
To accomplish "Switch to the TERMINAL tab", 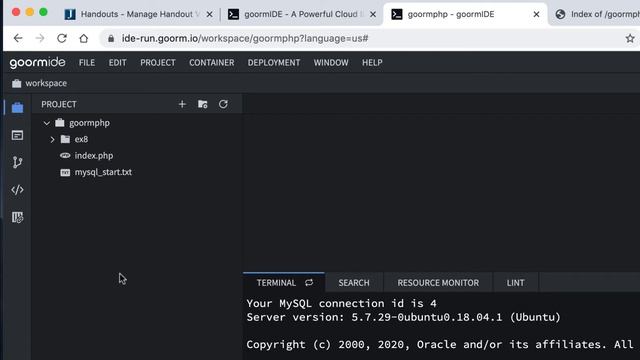I will (x=276, y=282).
